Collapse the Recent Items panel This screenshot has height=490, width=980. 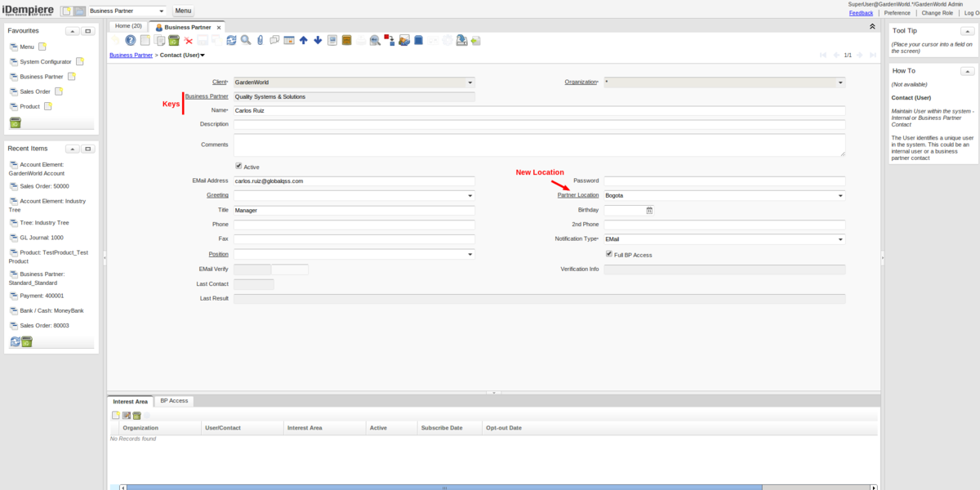point(72,149)
